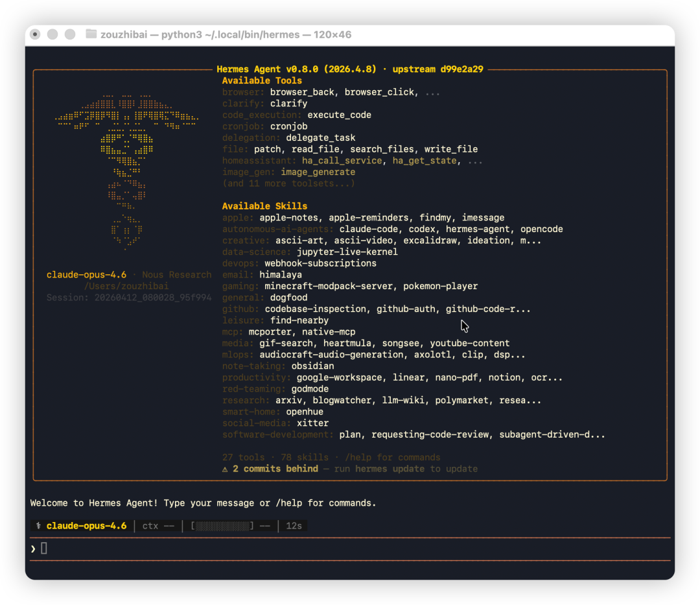Click 'codex' skill name
Image resolution: width=700 pixels, height=605 pixels.
[421, 229]
